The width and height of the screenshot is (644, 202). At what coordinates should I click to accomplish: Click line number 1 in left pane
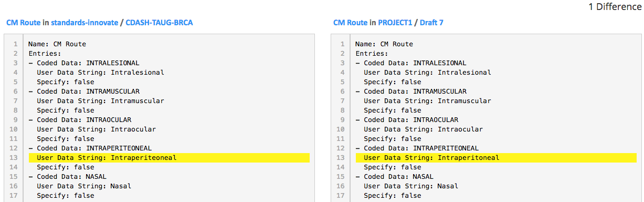click(x=16, y=44)
